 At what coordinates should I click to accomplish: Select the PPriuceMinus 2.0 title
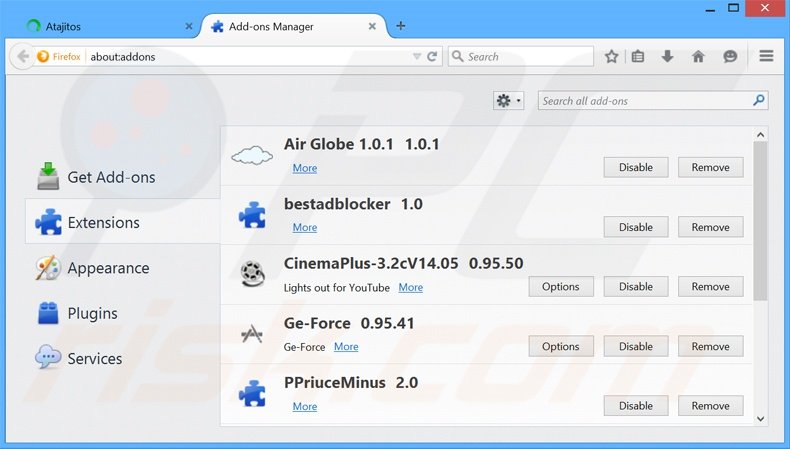pos(351,382)
